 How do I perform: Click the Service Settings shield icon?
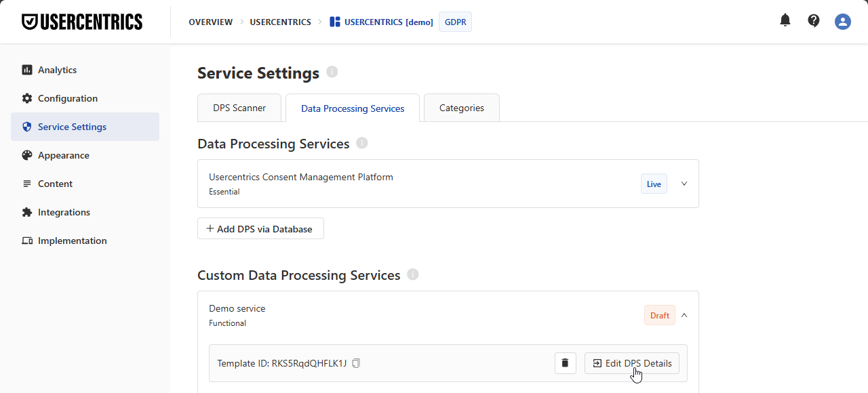27,127
